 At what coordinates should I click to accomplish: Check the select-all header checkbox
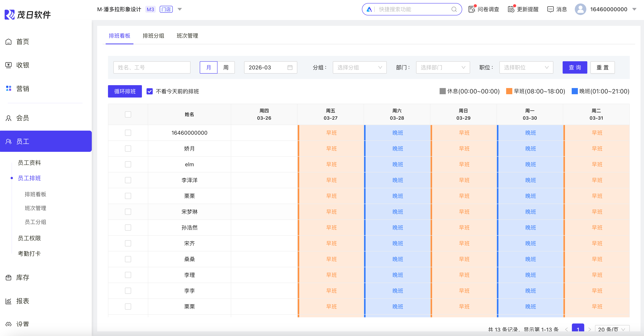[128, 114]
